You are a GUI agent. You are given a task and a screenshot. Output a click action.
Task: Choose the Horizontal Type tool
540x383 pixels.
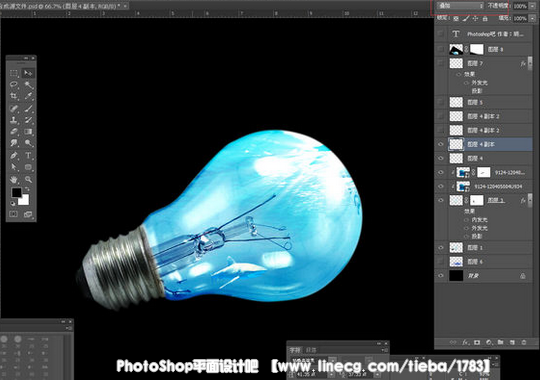click(28, 155)
